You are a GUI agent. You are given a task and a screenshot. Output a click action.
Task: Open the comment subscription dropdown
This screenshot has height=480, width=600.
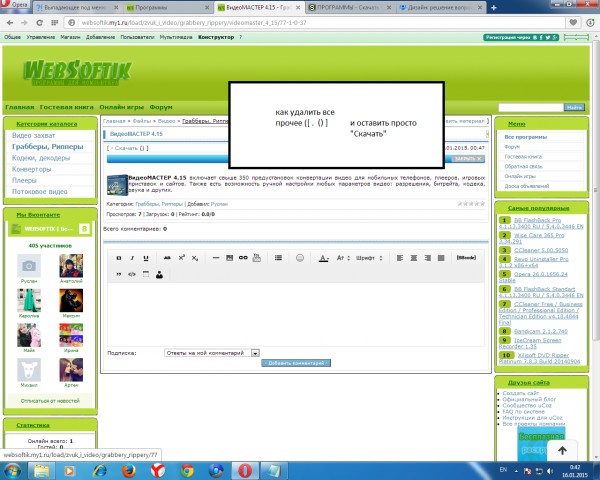click(x=212, y=353)
